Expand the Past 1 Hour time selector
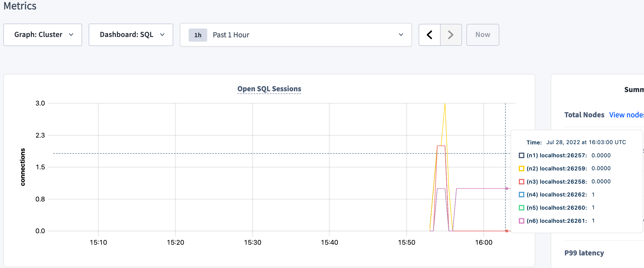644x268 pixels. coord(296,35)
